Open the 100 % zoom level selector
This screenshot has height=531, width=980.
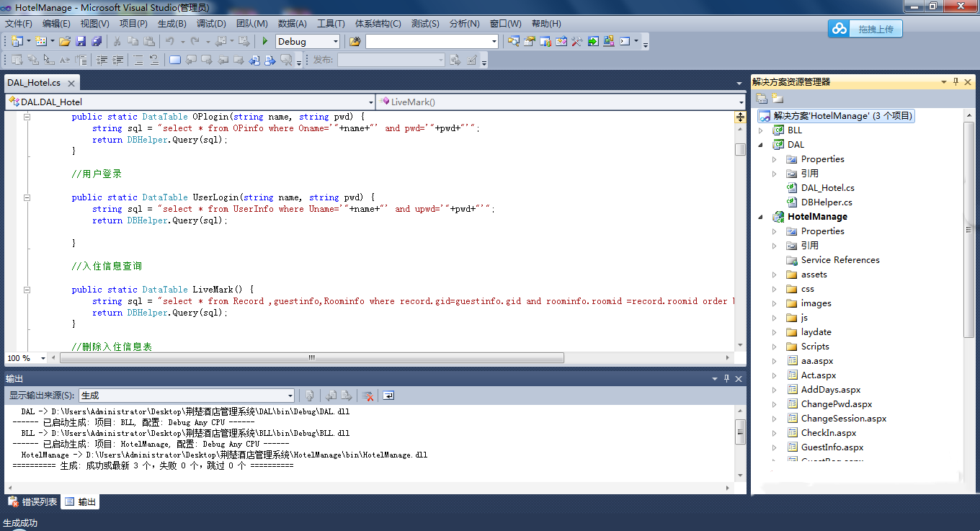43,358
